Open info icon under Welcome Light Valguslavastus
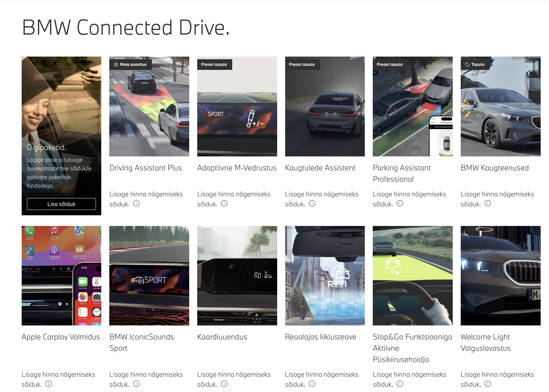This screenshot has height=392, width=549. [488, 384]
